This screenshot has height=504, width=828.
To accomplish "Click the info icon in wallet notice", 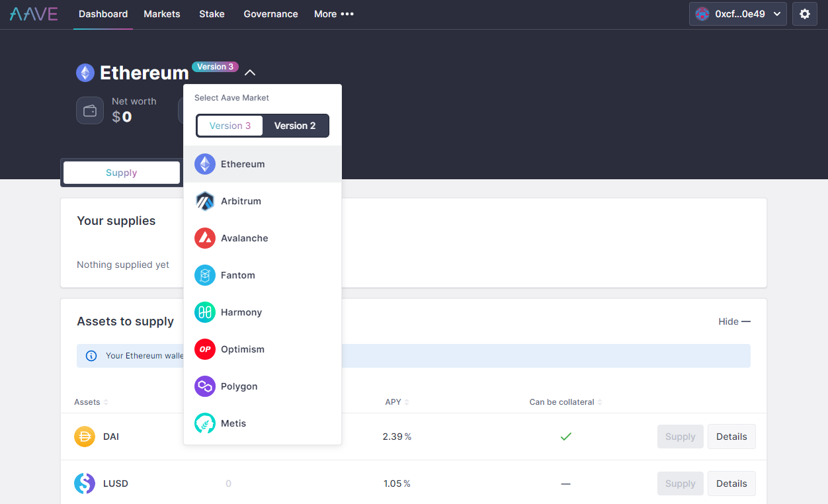I will [x=92, y=356].
